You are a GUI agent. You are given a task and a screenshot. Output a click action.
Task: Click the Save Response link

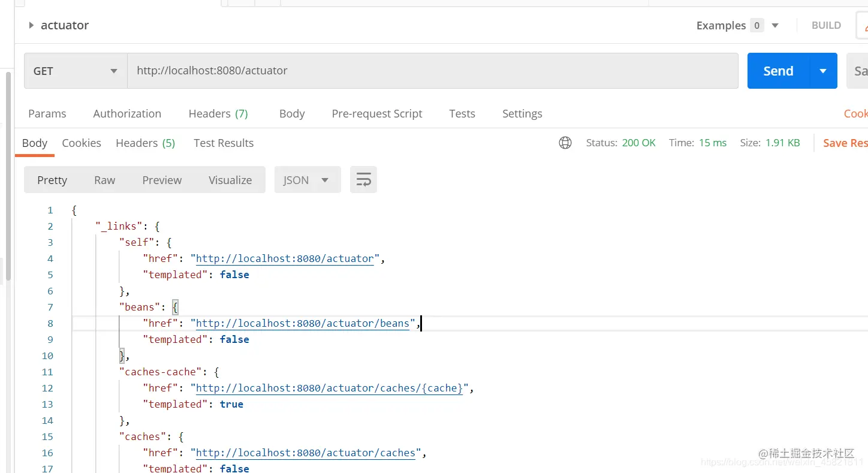[x=845, y=143]
